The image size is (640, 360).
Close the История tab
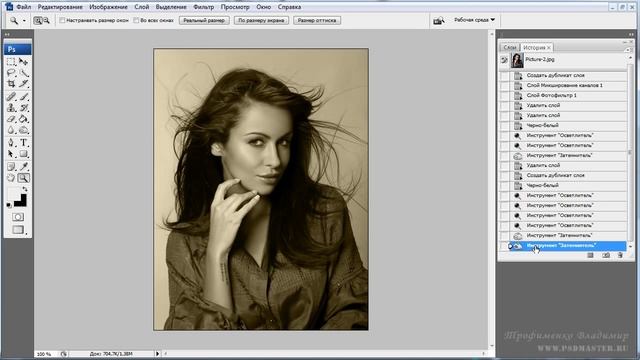coord(549,48)
